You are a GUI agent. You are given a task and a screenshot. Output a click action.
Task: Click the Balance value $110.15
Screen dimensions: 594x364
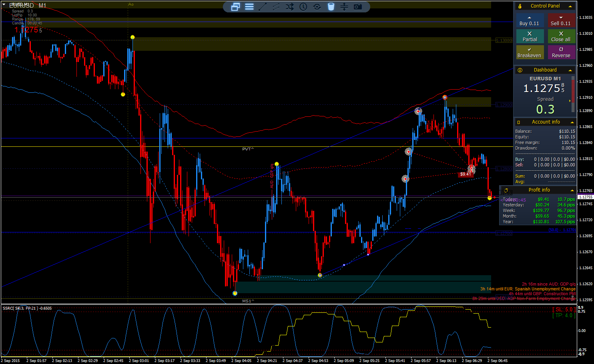567,131
